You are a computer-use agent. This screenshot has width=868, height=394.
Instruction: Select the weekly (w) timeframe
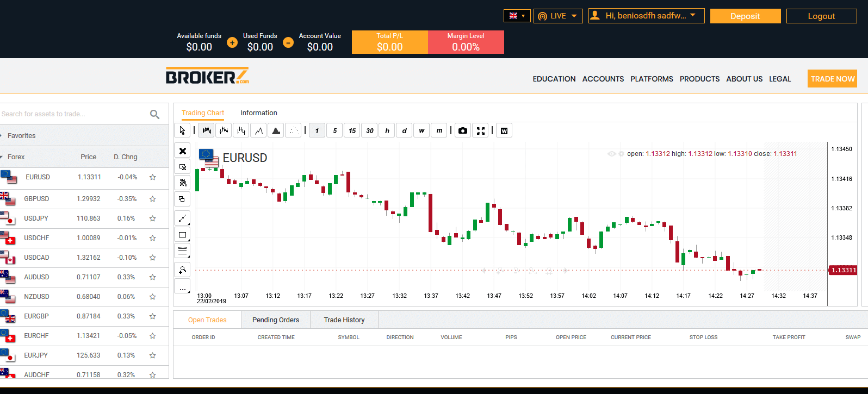coord(421,130)
